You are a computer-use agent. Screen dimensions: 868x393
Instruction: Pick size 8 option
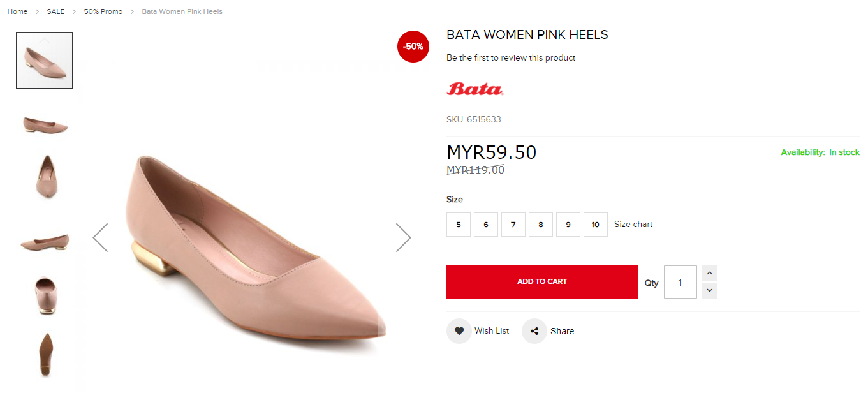541,225
